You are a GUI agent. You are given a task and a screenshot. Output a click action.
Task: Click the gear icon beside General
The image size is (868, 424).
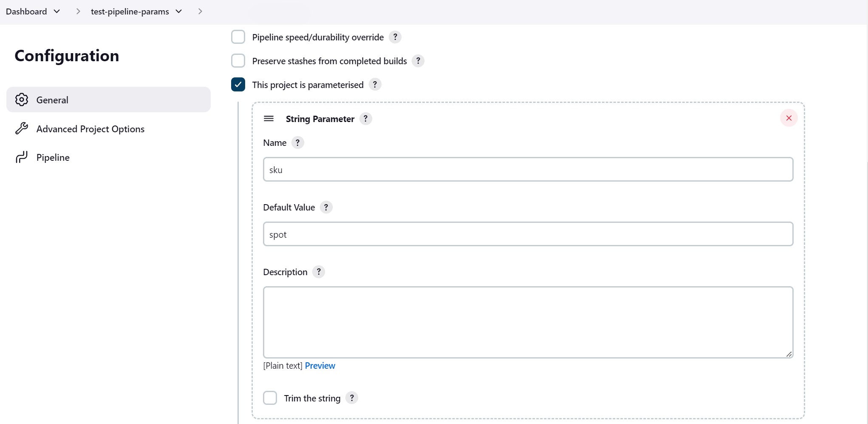(x=22, y=99)
